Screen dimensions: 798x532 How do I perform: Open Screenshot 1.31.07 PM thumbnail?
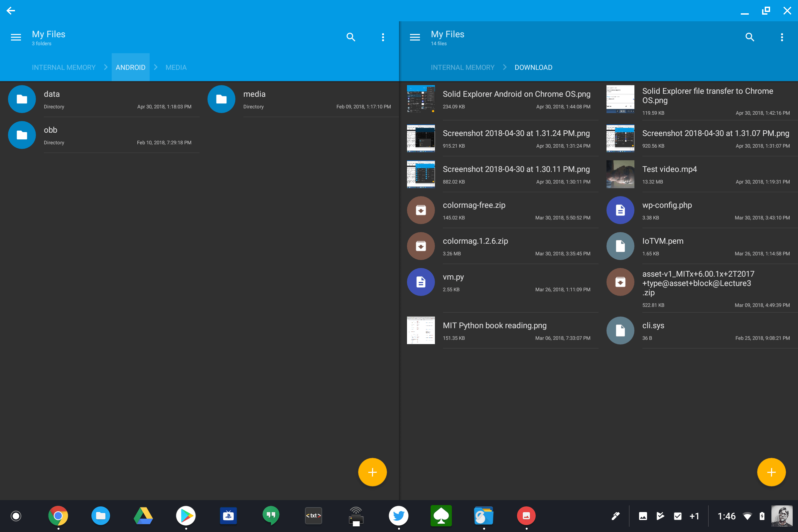tap(620, 138)
